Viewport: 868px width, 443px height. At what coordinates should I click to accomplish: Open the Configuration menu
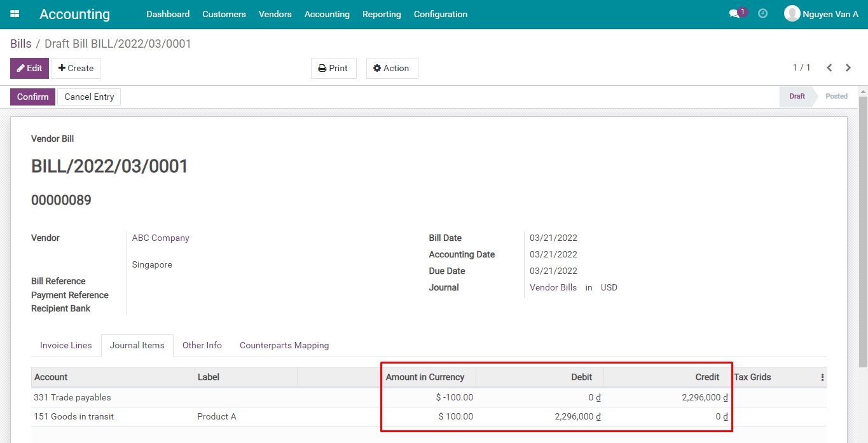[x=440, y=14]
